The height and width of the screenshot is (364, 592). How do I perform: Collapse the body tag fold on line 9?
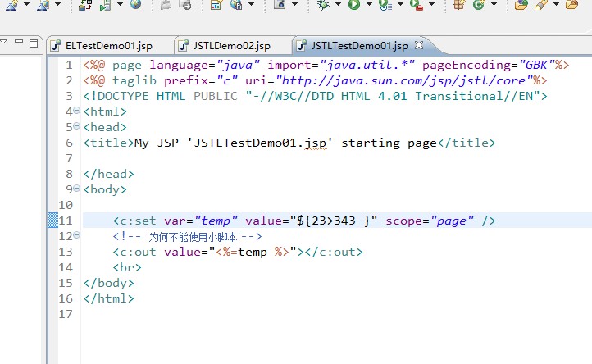[76, 189]
